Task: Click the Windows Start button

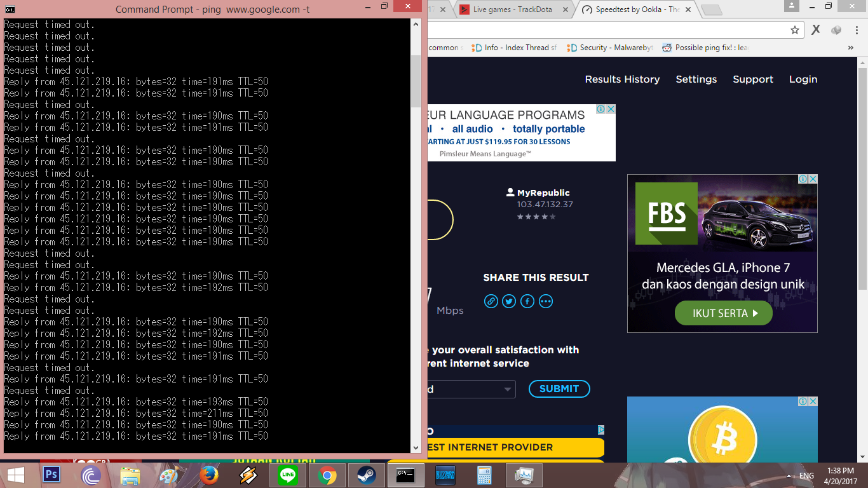Action: (x=16, y=475)
